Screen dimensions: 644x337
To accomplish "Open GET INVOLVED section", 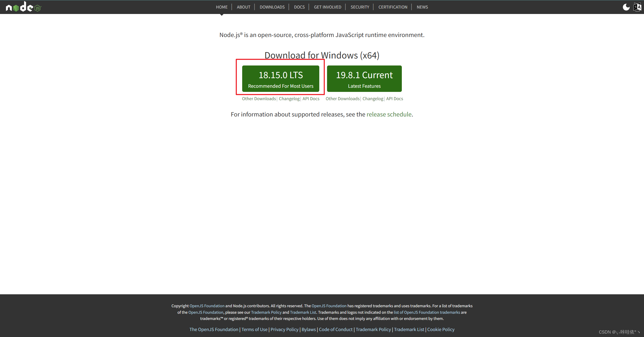I will pos(328,7).
